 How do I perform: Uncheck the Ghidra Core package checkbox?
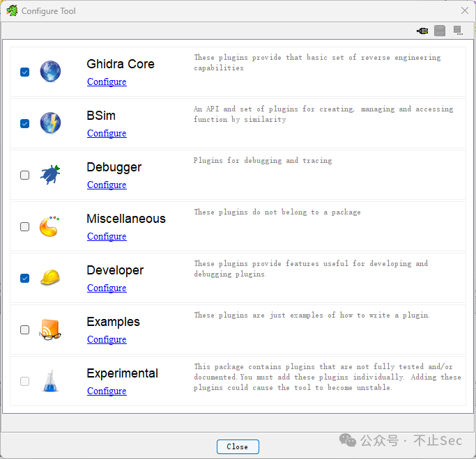click(25, 72)
